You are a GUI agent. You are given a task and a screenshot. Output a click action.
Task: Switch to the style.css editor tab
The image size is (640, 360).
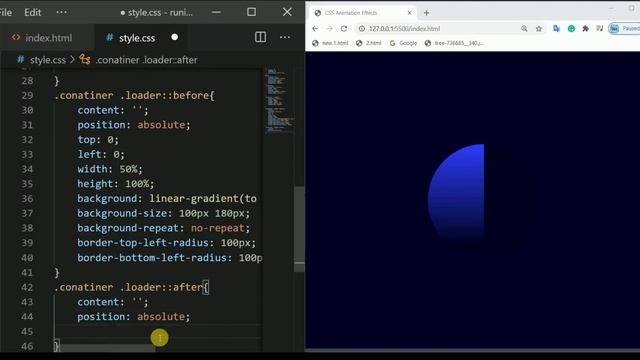point(137,38)
